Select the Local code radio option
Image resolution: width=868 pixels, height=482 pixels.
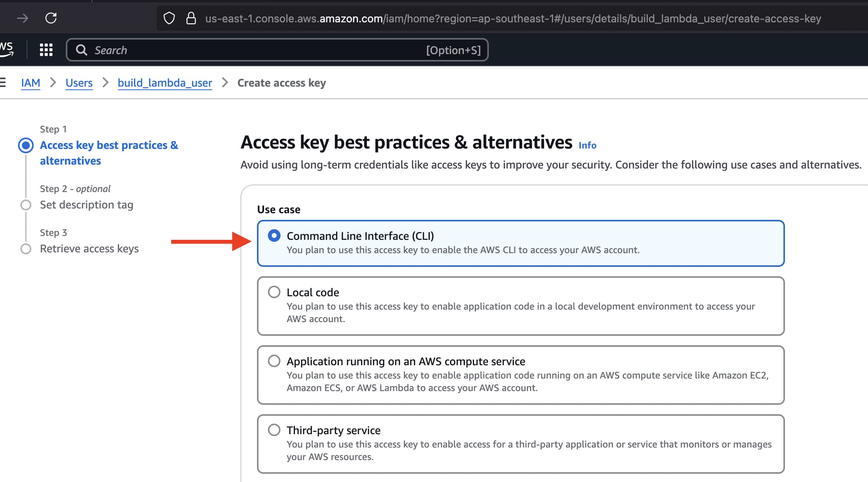tap(274, 292)
